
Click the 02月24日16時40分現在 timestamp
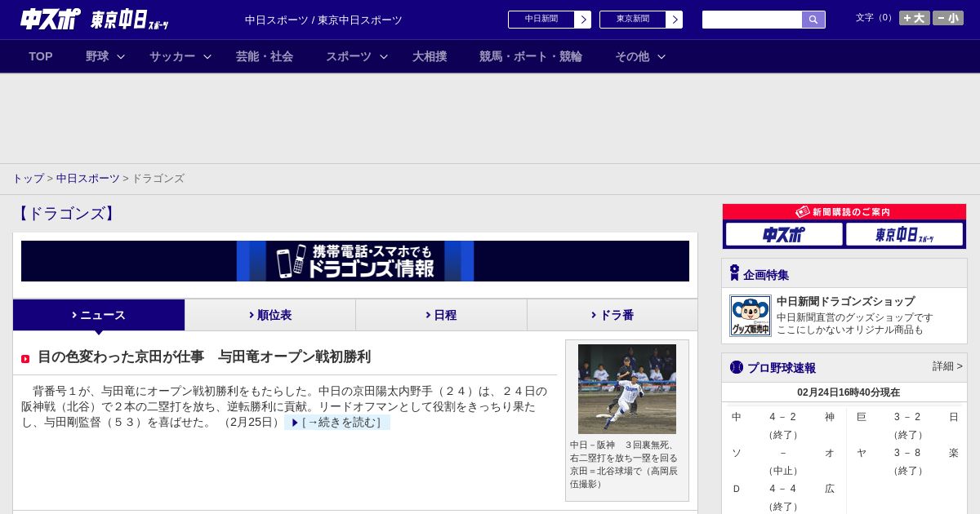[849, 392]
